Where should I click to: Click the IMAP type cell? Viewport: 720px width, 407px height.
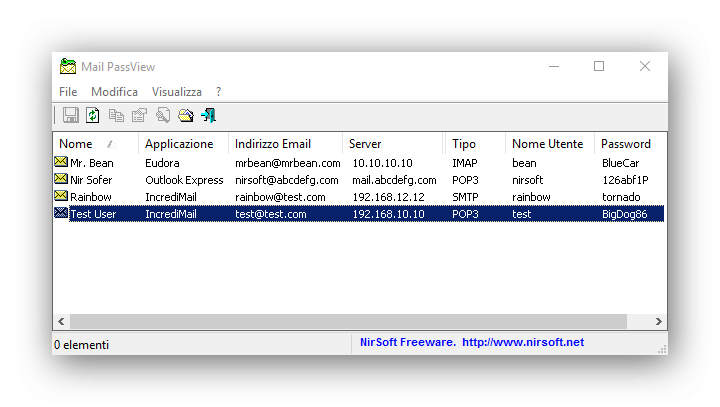[x=465, y=163]
